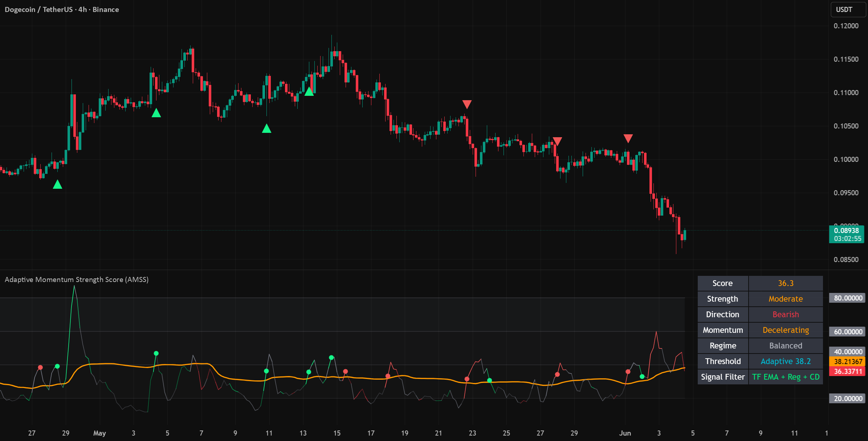Click the May date label on time axis
Viewport: 868px width, 441px height.
(99, 433)
